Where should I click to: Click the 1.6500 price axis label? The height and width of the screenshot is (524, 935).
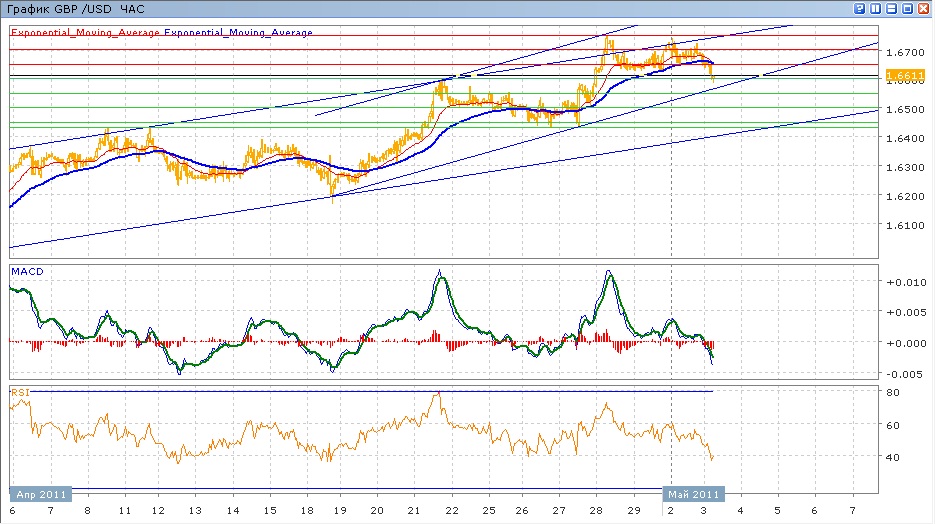pos(903,109)
